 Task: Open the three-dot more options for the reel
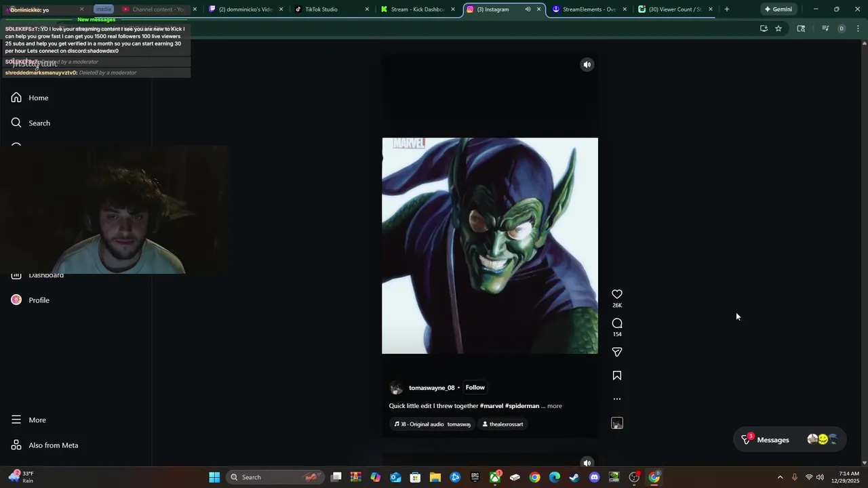[x=617, y=399]
